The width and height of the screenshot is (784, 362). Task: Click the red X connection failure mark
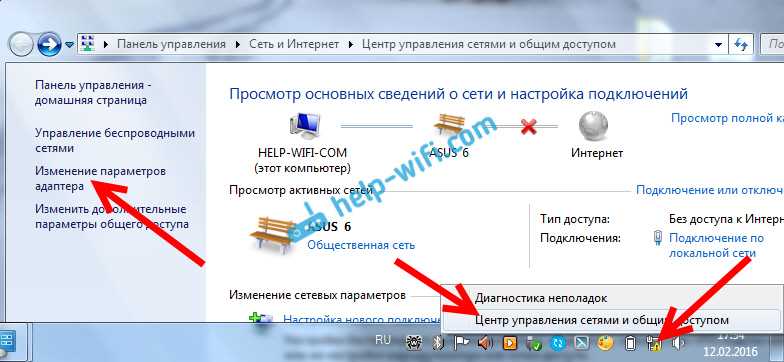tap(528, 128)
